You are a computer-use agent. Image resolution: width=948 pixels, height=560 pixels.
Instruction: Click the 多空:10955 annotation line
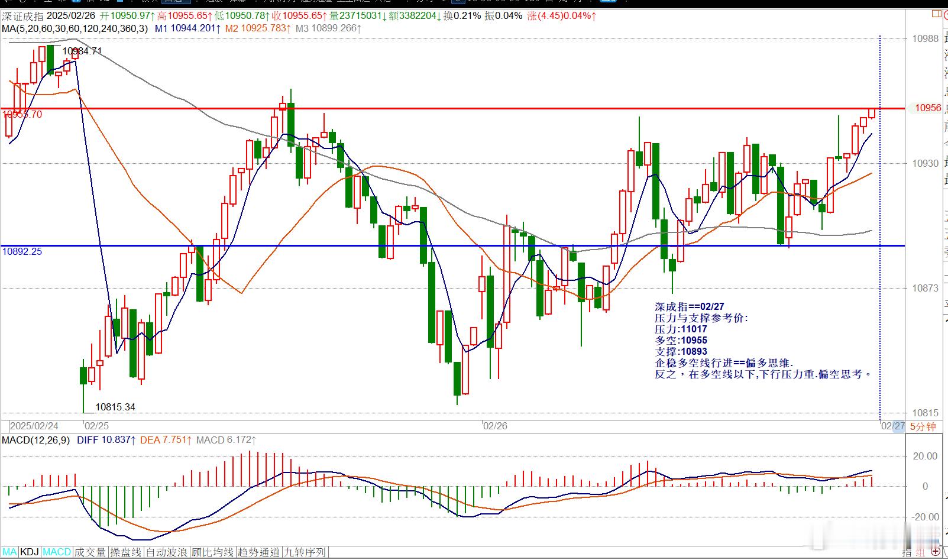pyautogui.click(x=681, y=341)
